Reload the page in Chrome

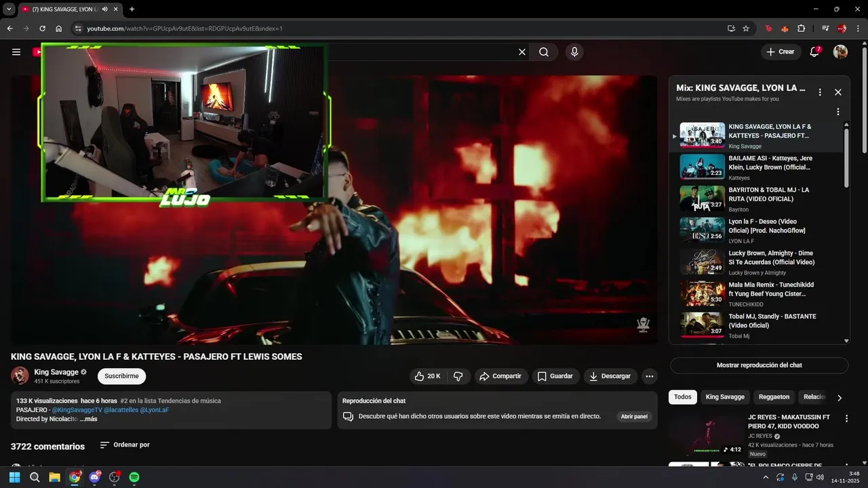(x=42, y=28)
